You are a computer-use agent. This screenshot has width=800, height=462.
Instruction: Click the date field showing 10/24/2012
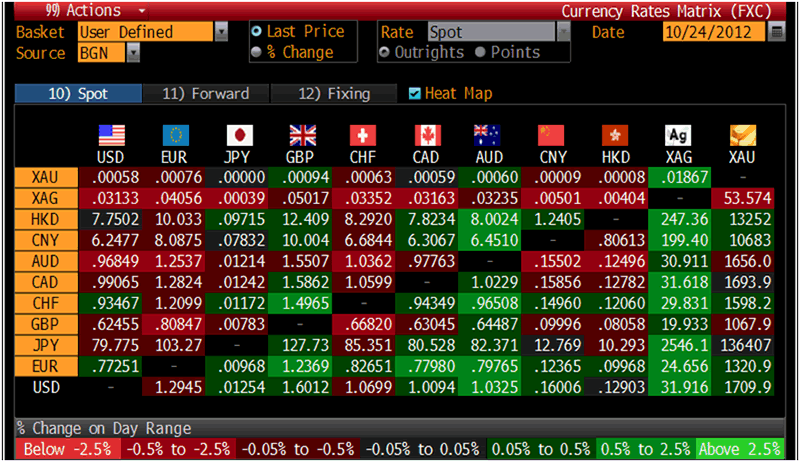coord(713,32)
